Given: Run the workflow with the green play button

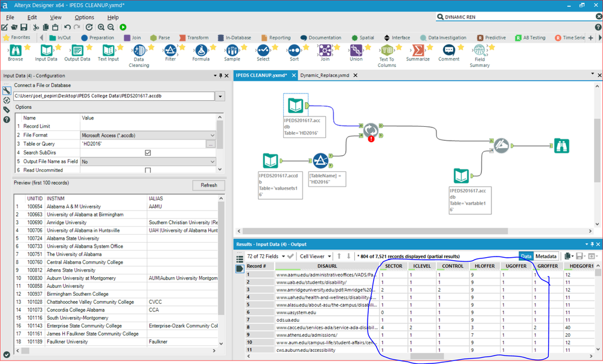Looking at the screenshot, I should [123, 27].
